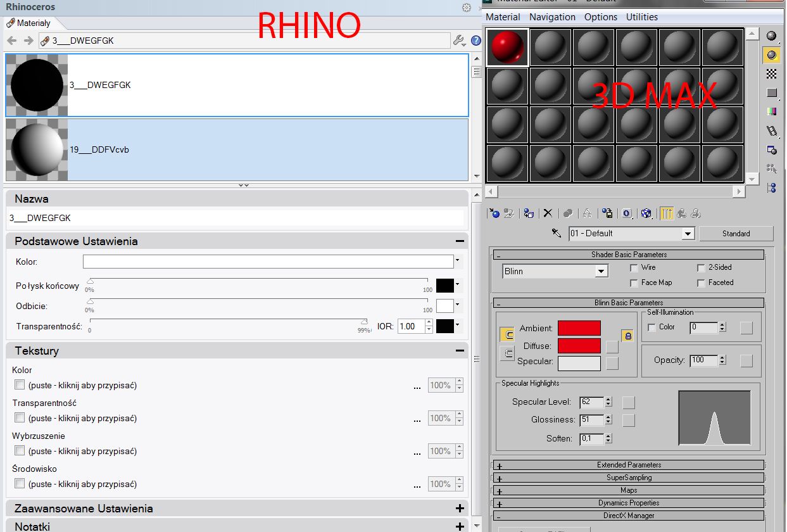
Task: Click Sample Type sphere icon
Action: coord(771,36)
